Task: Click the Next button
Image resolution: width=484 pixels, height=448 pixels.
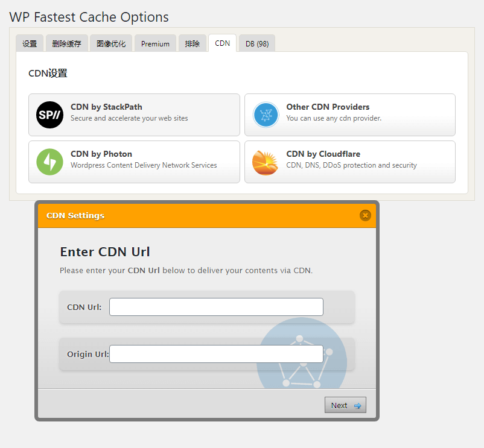Action: (345, 405)
